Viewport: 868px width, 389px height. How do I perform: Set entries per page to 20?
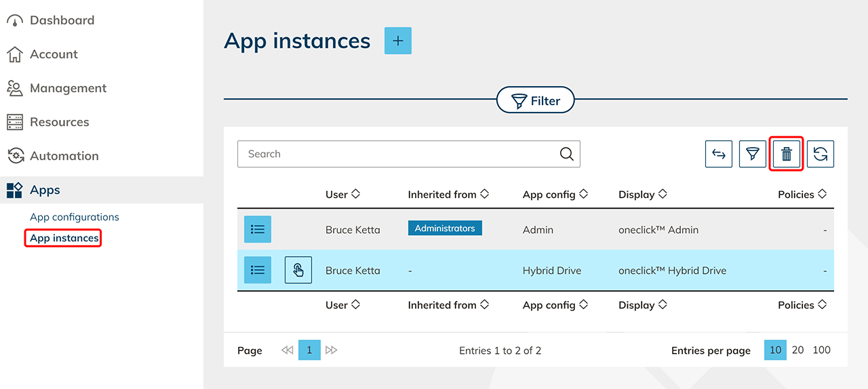coord(797,350)
